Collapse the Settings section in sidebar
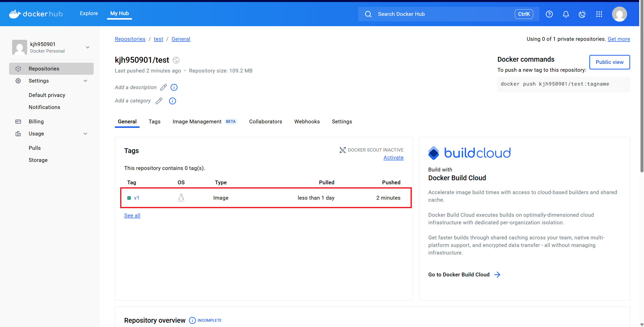644x327 pixels. click(85, 81)
